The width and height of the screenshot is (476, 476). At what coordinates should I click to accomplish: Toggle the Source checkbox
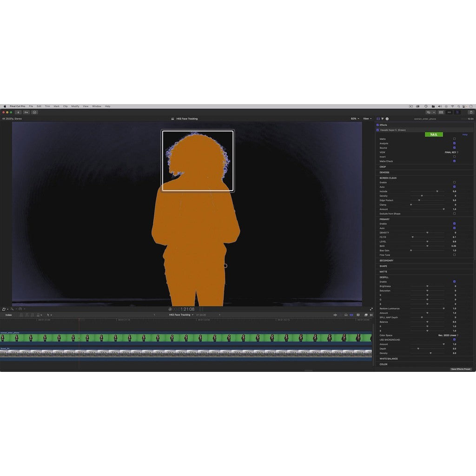[x=455, y=148]
